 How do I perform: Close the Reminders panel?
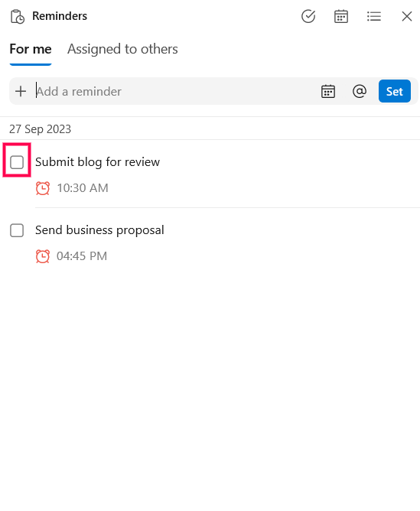[x=407, y=16]
